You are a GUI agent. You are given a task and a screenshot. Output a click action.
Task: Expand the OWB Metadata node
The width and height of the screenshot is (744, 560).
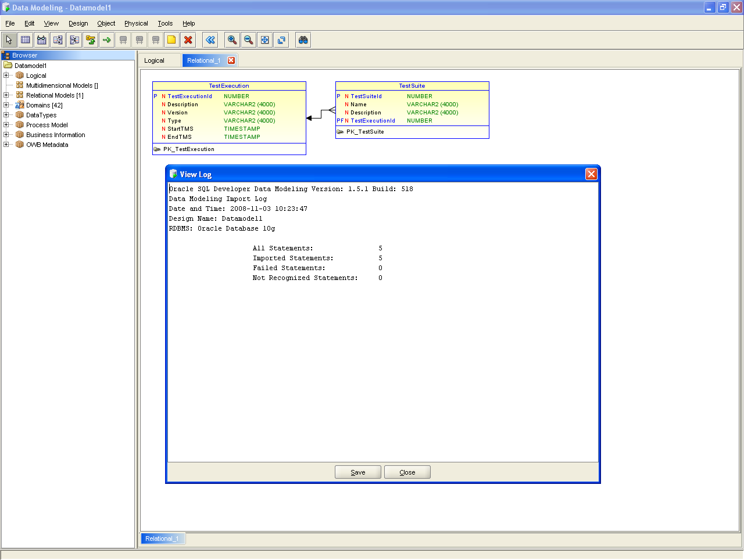[x=6, y=145]
